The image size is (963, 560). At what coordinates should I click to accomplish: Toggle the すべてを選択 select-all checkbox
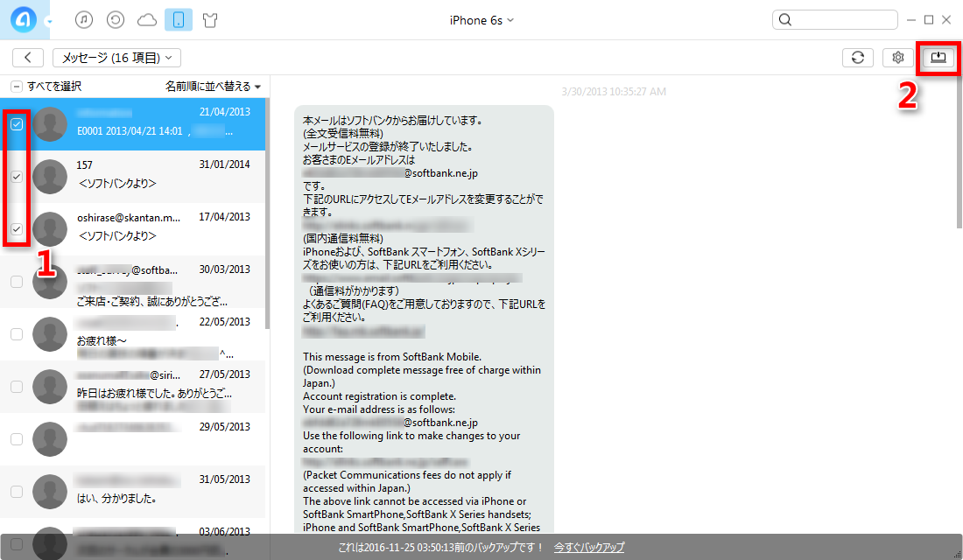pyautogui.click(x=17, y=87)
